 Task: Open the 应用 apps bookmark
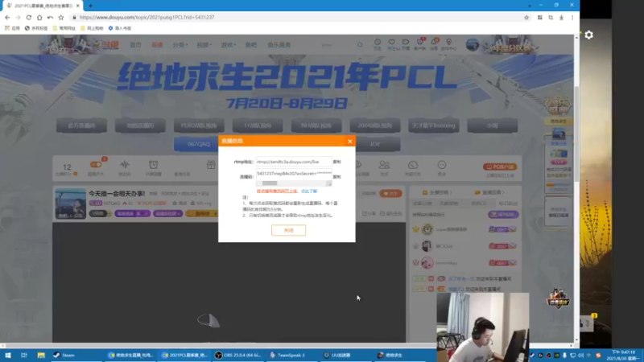click(x=12, y=28)
